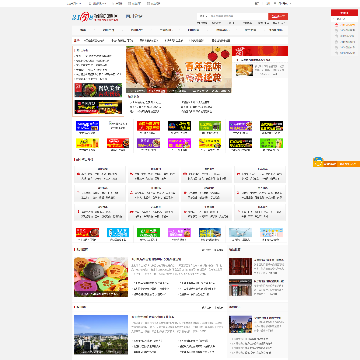360x360 pixels.
Task: Click the red icon on the floating sidebar's first entry
Action: coord(337,24)
